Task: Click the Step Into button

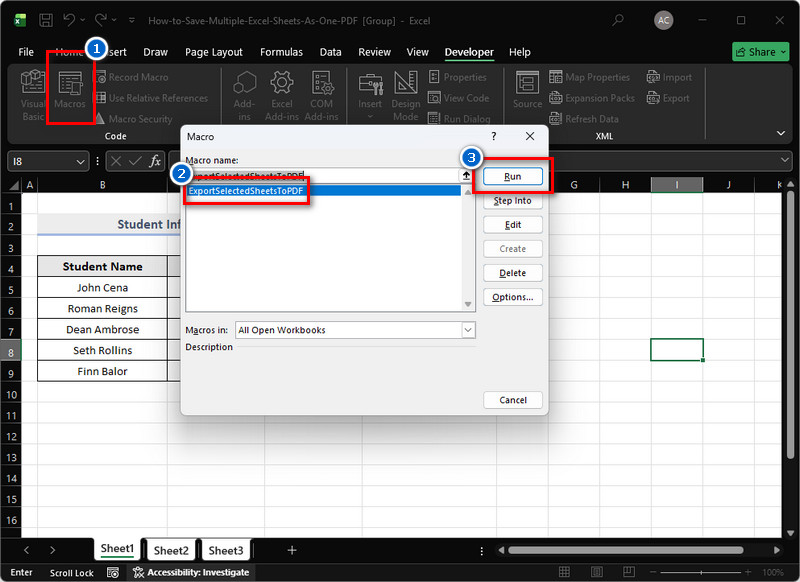Action: [x=513, y=200]
